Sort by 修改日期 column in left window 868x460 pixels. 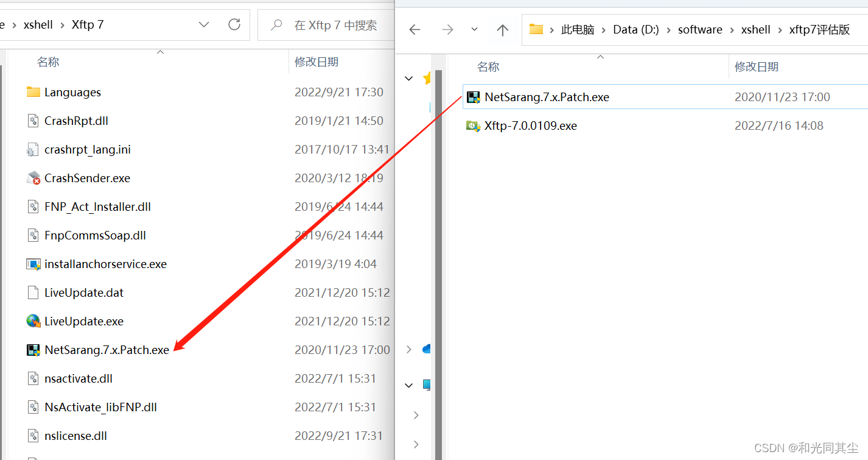click(x=317, y=62)
